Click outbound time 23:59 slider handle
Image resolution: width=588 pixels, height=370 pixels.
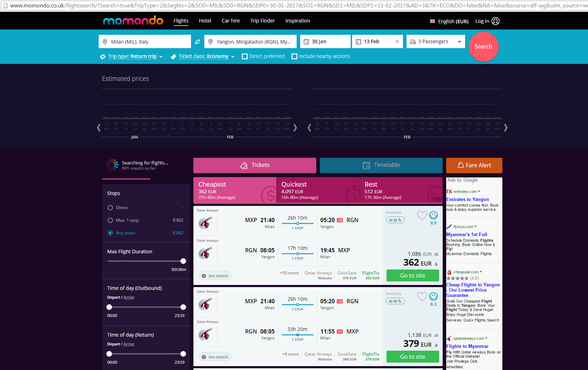(183, 307)
